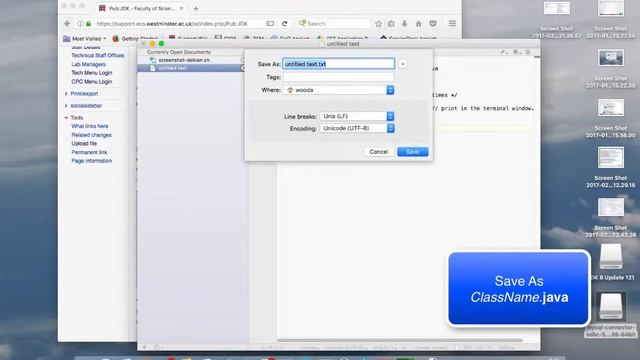Reload the page in Firefox
Screen dimensions: 640x360
284,24
